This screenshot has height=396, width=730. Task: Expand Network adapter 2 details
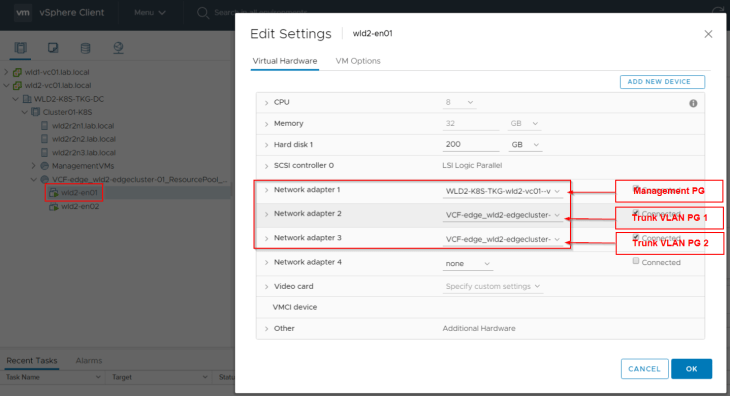[x=266, y=214]
